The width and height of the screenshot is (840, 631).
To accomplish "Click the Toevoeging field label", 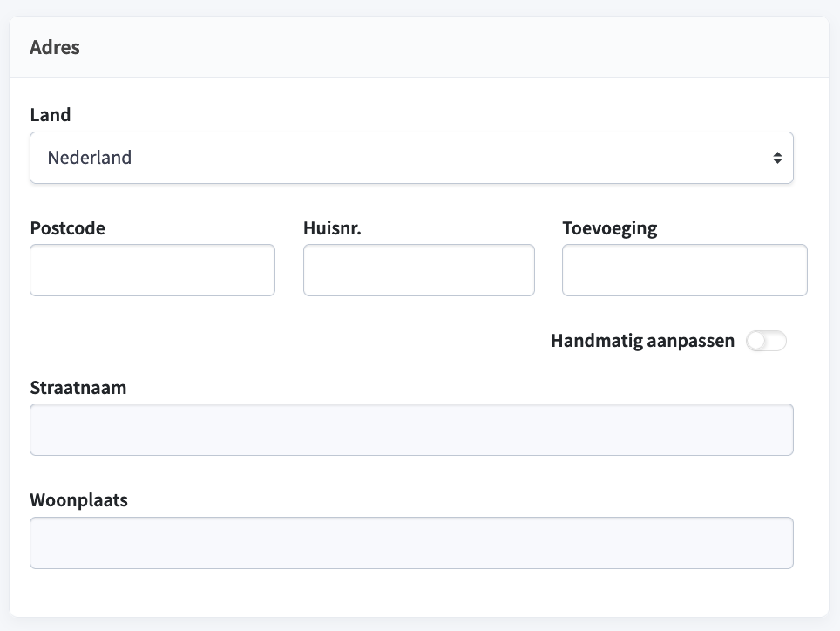I will coord(610,228).
